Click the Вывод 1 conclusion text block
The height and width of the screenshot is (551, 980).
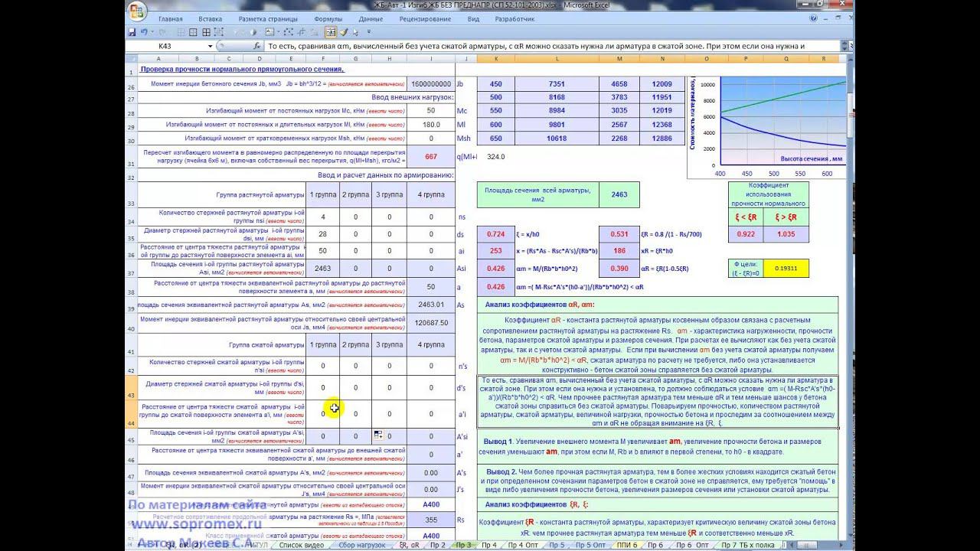(657, 446)
